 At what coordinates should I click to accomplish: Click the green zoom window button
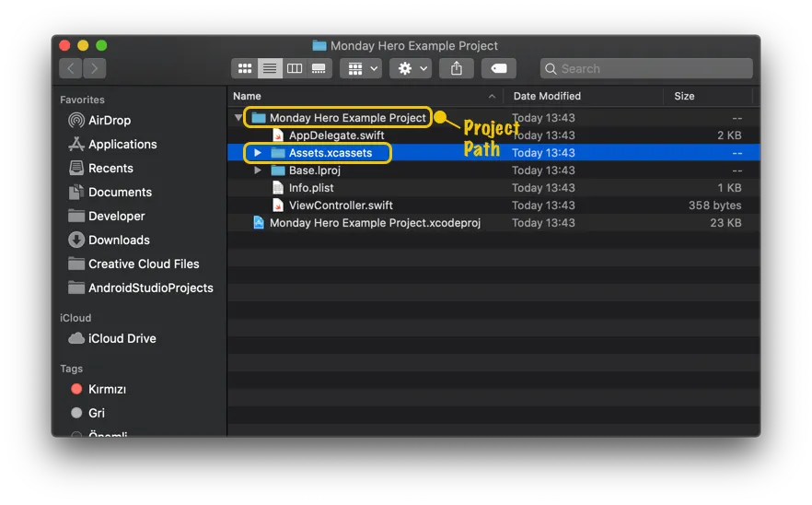tap(101, 46)
